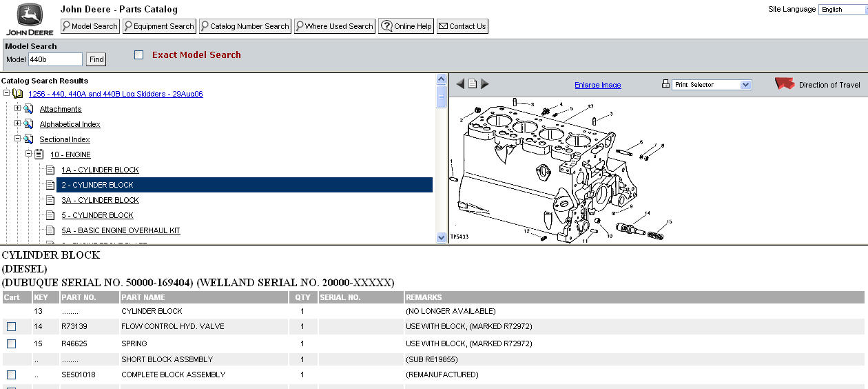Click the printer icon beside Print Selector
The height and width of the screenshot is (389, 868).
[x=665, y=84]
